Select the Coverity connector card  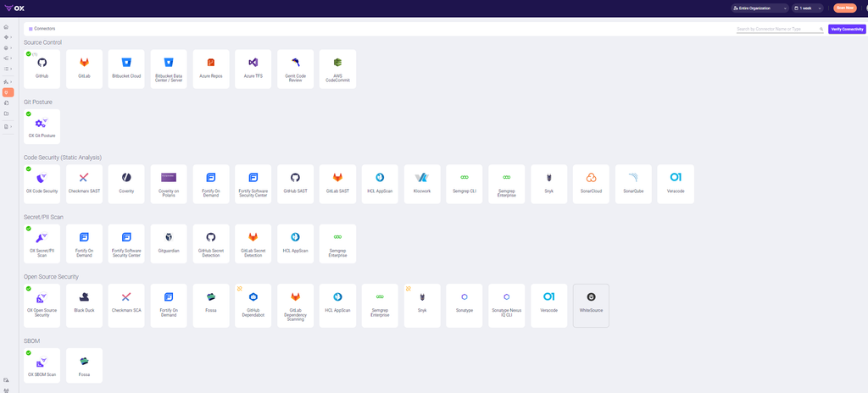(126, 184)
